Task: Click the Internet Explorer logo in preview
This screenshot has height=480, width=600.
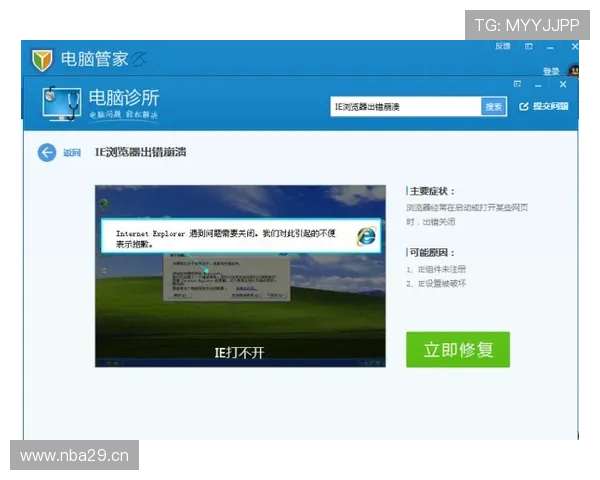Action: tap(367, 236)
